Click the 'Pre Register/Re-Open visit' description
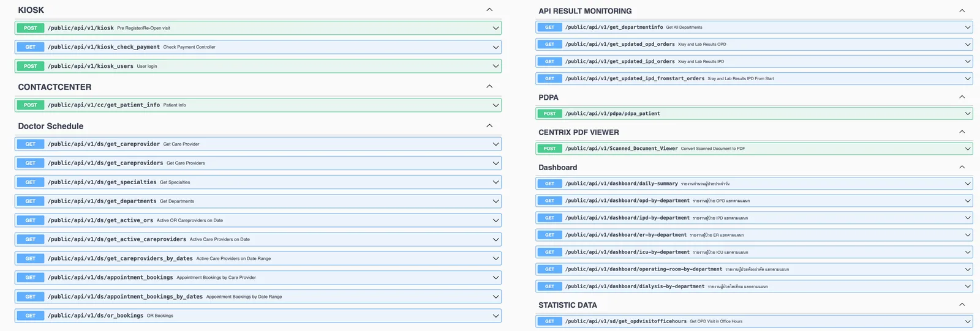The image size is (980, 331). tap(144, 28)
